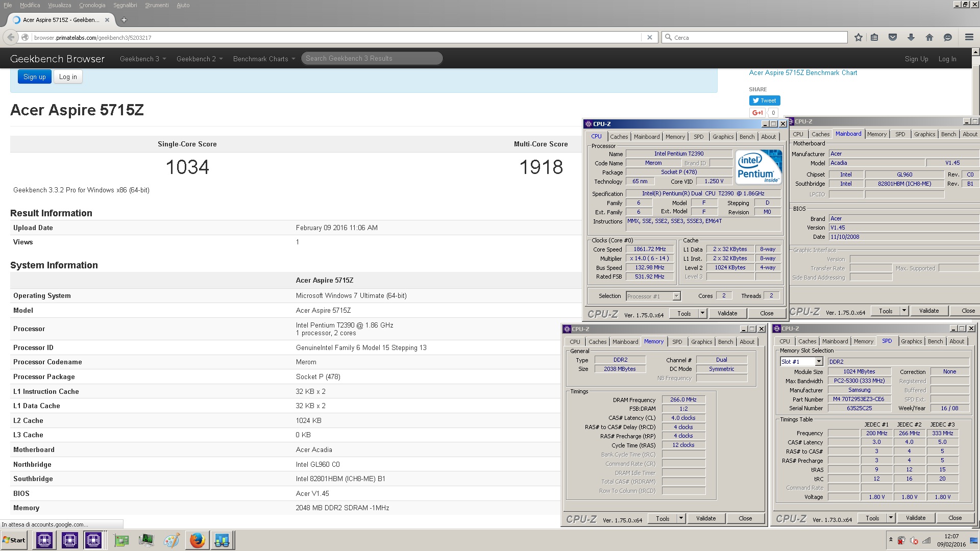Open the Firefox downloads arrow
The image size is (980, 551).
click(911, 37)
